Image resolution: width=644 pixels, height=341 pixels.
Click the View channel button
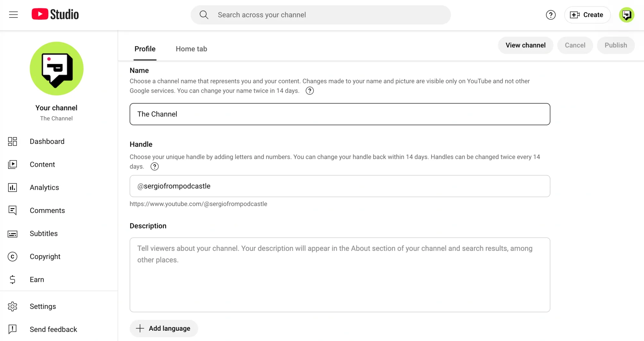coord(525,45)
